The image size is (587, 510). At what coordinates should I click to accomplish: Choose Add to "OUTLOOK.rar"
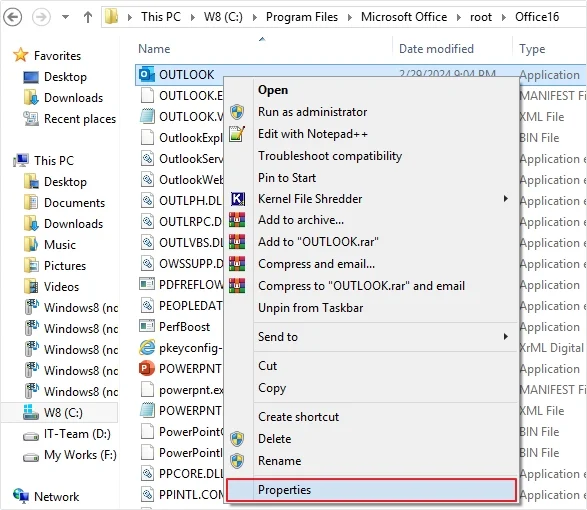371,242
